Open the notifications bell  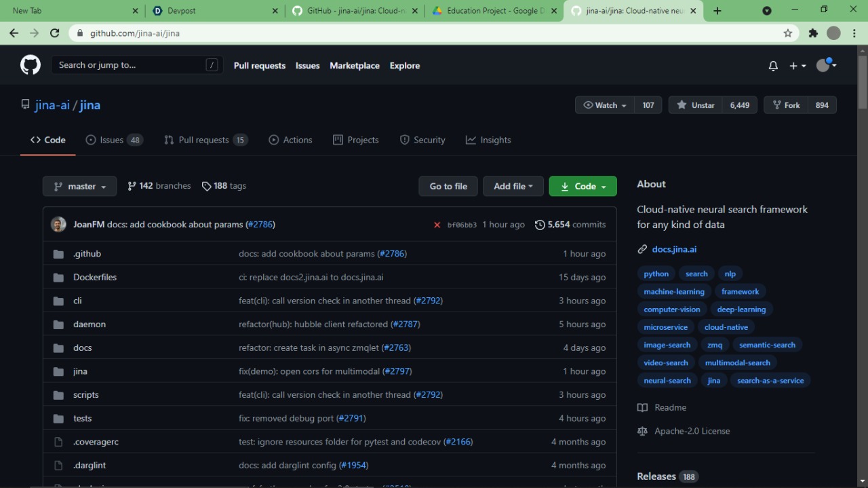click(x=773, y=66)
